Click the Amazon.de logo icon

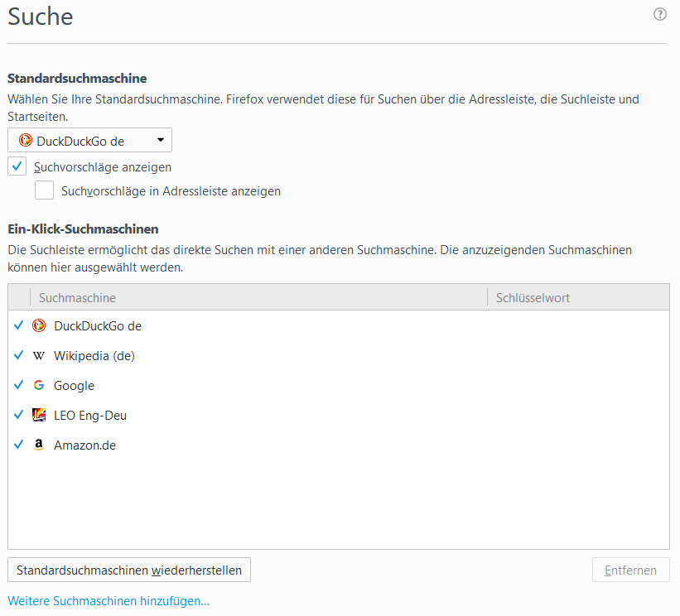point(39,445)
